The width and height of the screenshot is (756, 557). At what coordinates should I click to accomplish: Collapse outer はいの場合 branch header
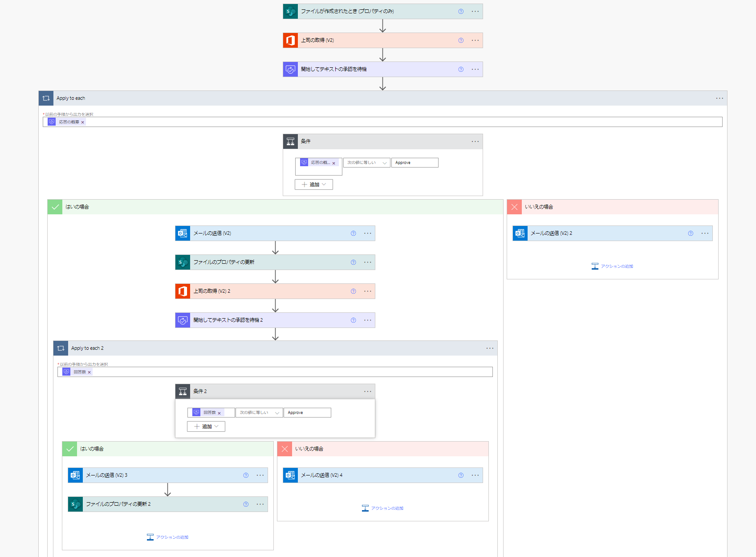pos(275,207)
